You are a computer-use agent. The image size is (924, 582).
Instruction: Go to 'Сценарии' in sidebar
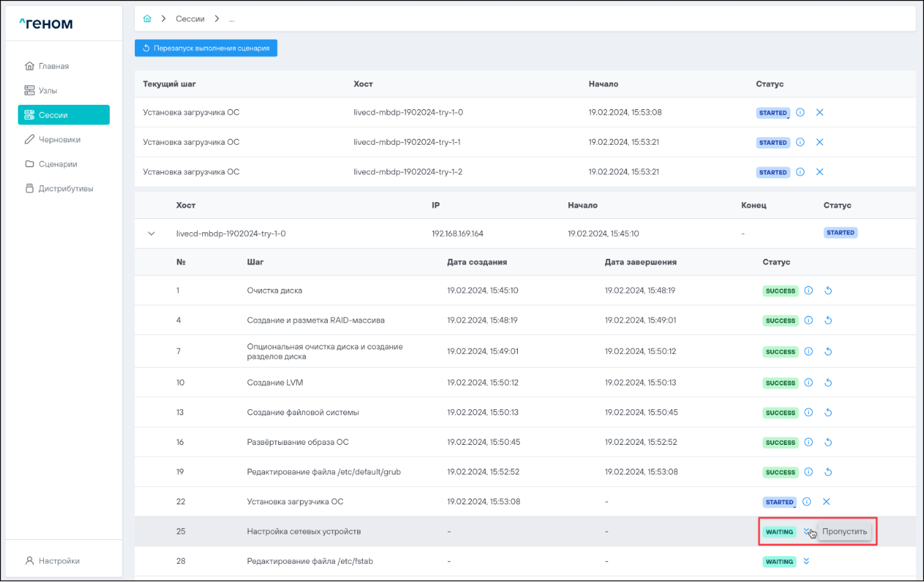57,164
